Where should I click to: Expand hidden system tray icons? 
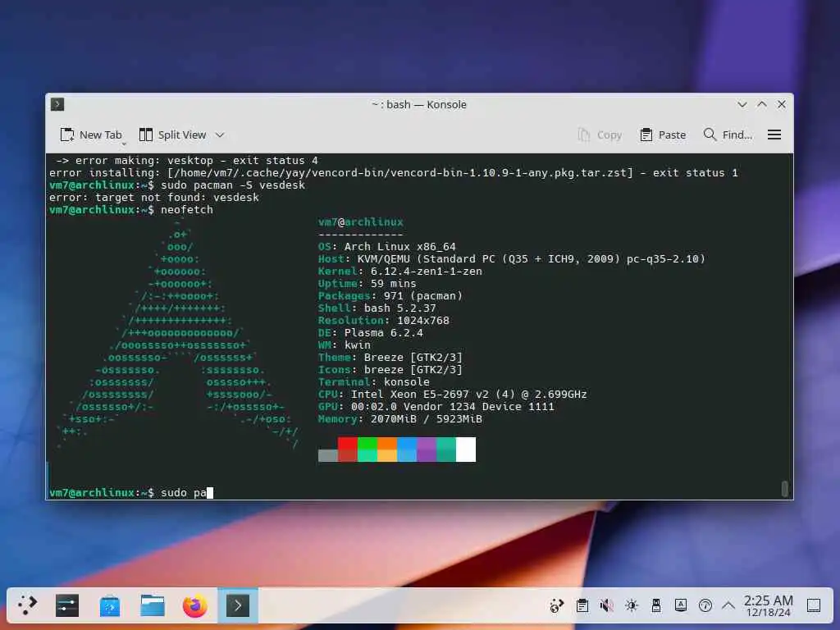point(728,605)
